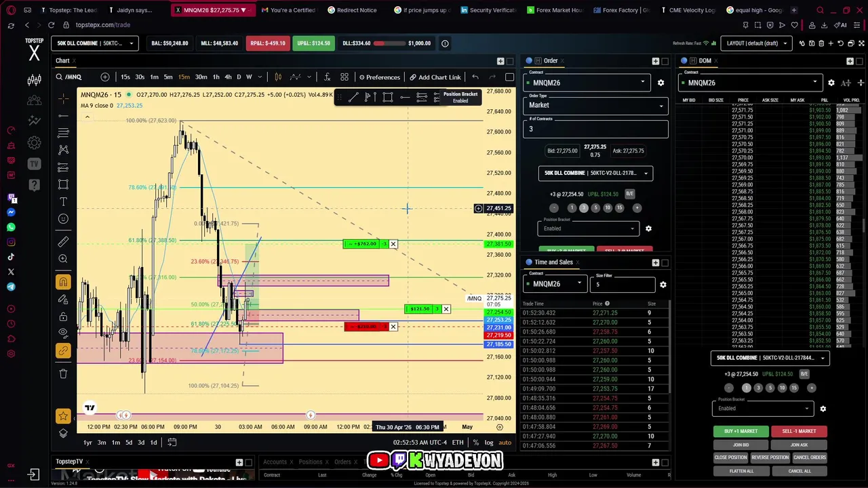
Task: Select quantity 10 in the Order panel
Action: coord(608,208)
